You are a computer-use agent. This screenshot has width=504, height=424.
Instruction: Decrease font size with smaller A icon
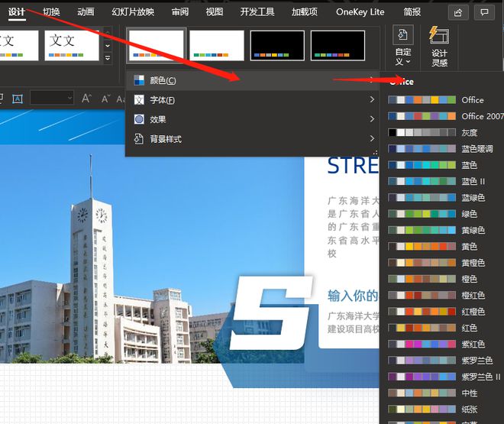pyautogui.click(x=105, y=99)
